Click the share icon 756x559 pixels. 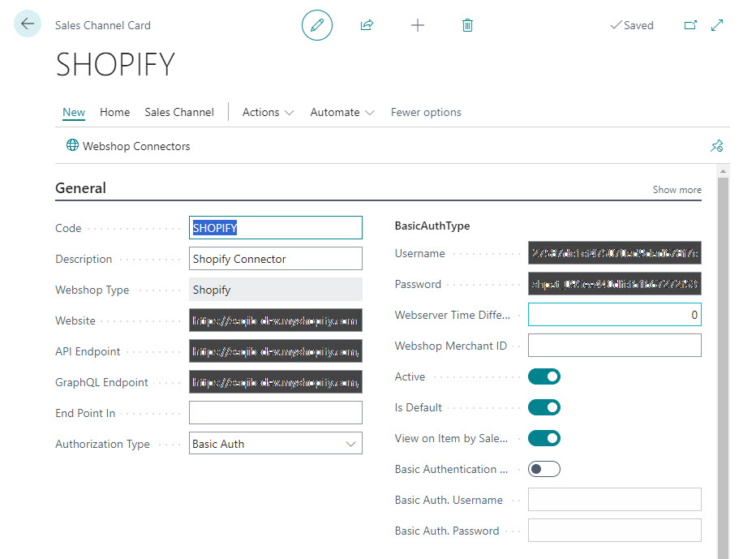(367, 25)
